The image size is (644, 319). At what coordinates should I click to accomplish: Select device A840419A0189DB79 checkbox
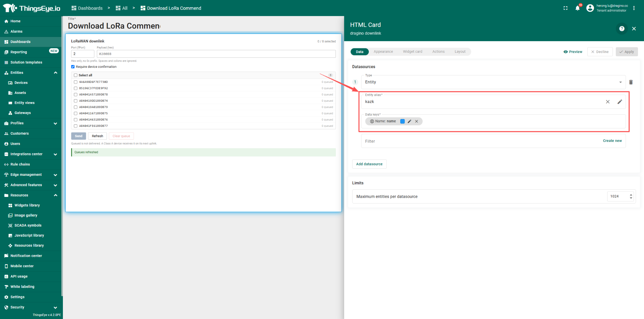75,107
